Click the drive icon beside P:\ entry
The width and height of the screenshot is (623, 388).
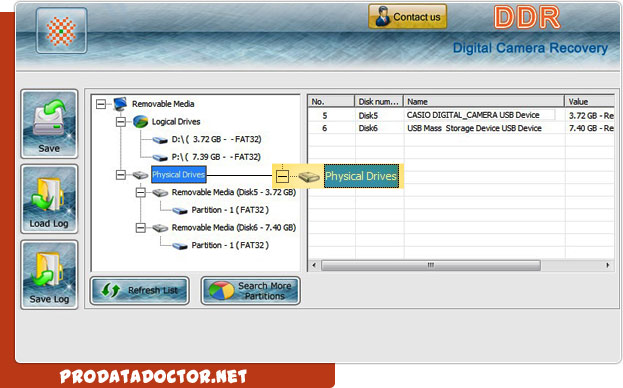[160, 158]
